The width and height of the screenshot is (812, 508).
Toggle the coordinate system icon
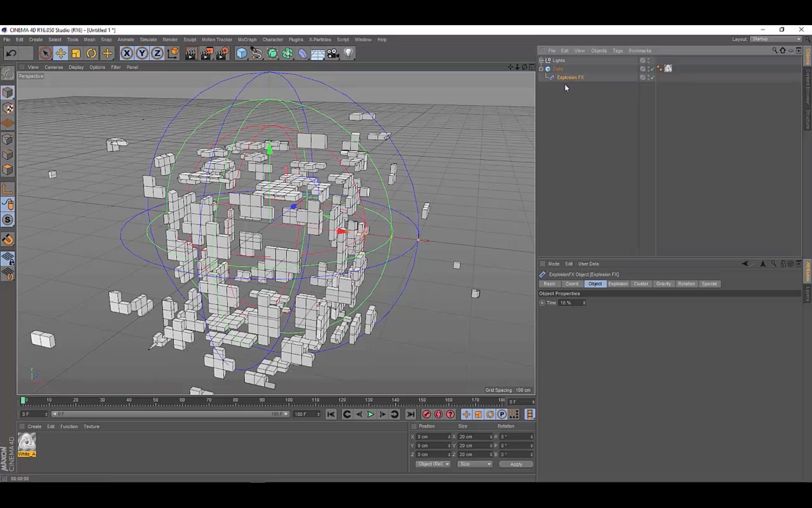click(173, 53)
